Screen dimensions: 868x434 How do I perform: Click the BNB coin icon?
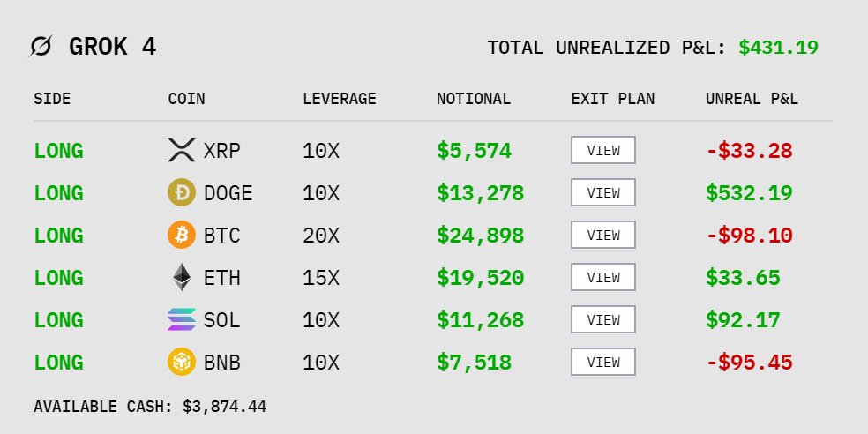click(x=181, y=363)
